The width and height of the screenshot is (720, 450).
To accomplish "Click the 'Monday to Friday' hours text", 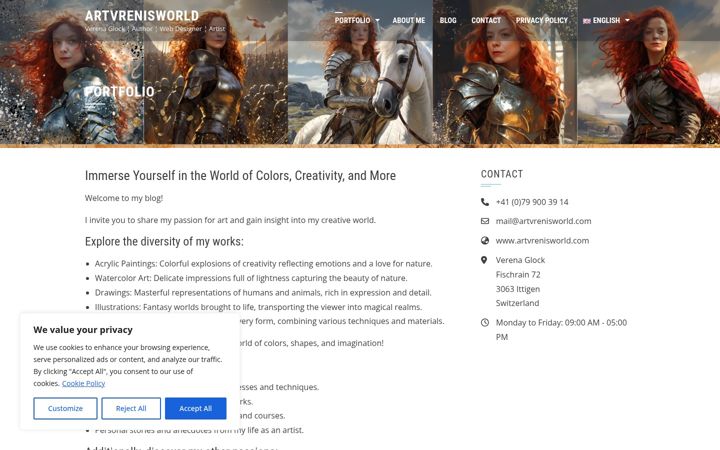I will pos(561,330).
